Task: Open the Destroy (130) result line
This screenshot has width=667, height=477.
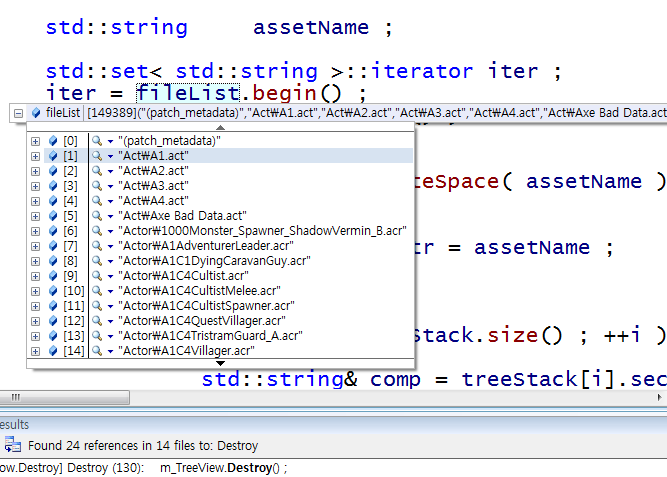Action: point(144,468)
